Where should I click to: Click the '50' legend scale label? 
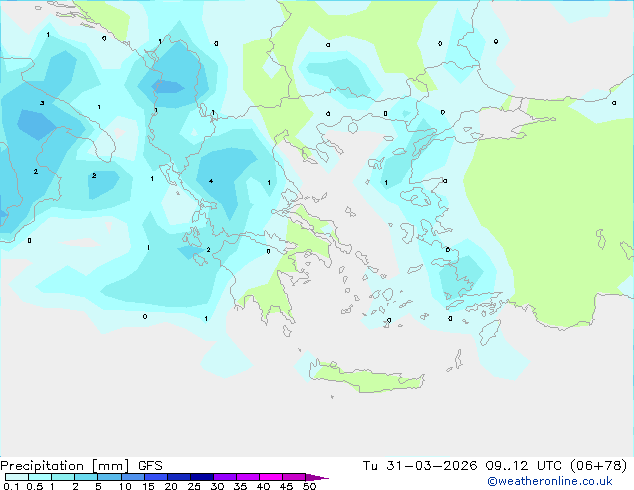(x=309, y=486)
